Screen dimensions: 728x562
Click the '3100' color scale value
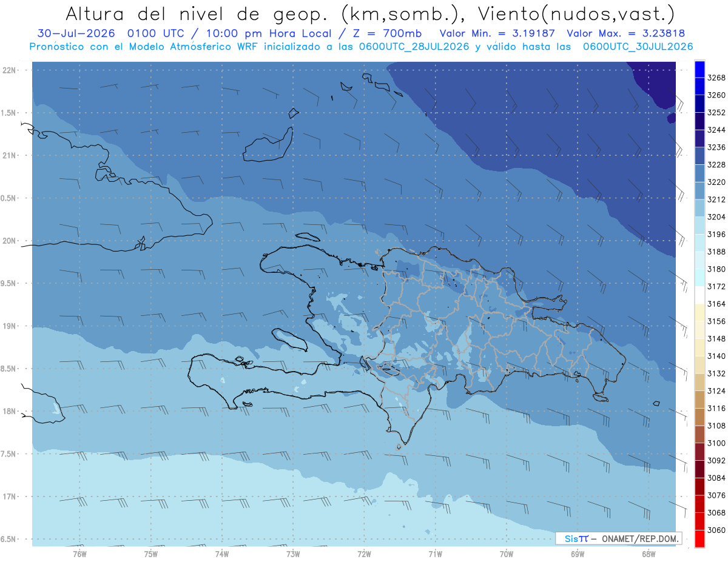pos(716,443)
